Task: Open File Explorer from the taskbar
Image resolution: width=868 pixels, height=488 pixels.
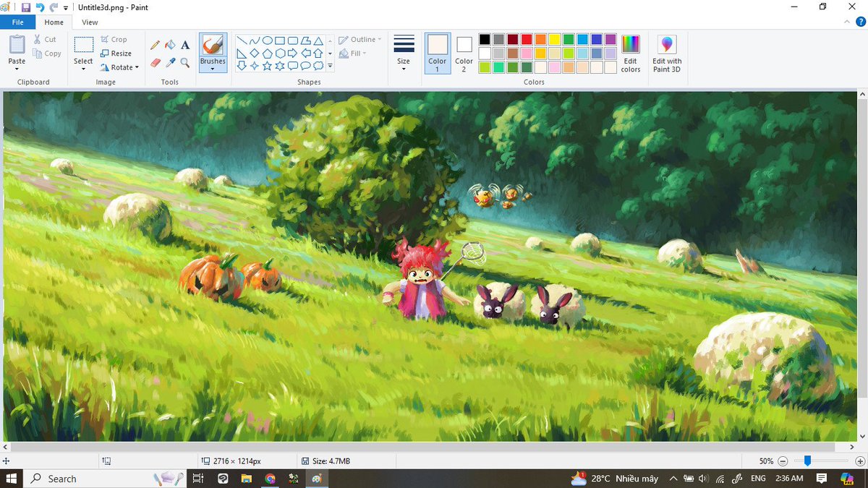Action: click(246, 479)
